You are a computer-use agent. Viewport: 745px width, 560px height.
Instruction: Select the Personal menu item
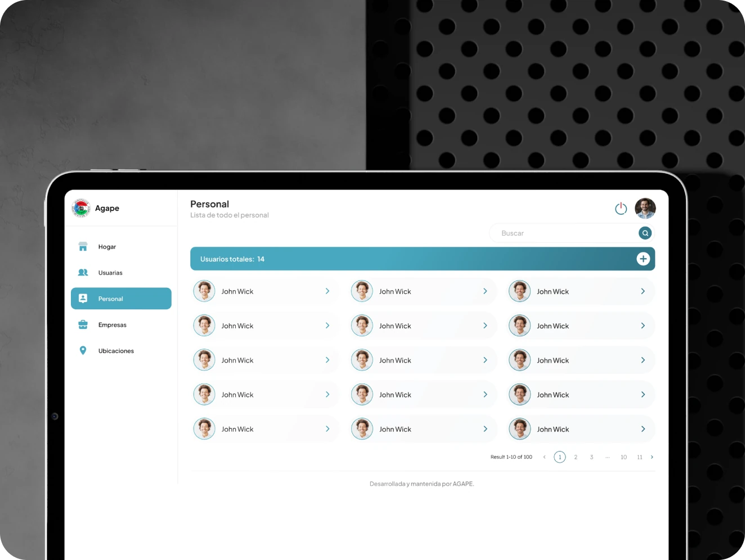(121, 299)
